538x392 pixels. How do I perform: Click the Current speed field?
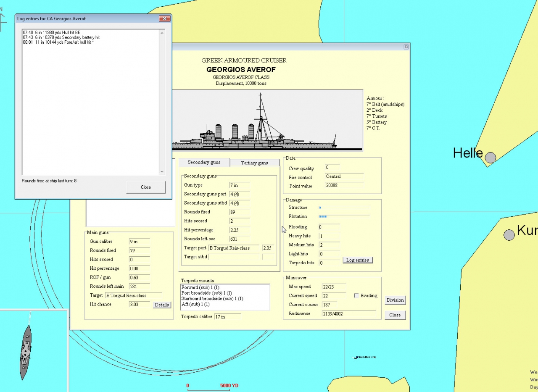point(334,296)
